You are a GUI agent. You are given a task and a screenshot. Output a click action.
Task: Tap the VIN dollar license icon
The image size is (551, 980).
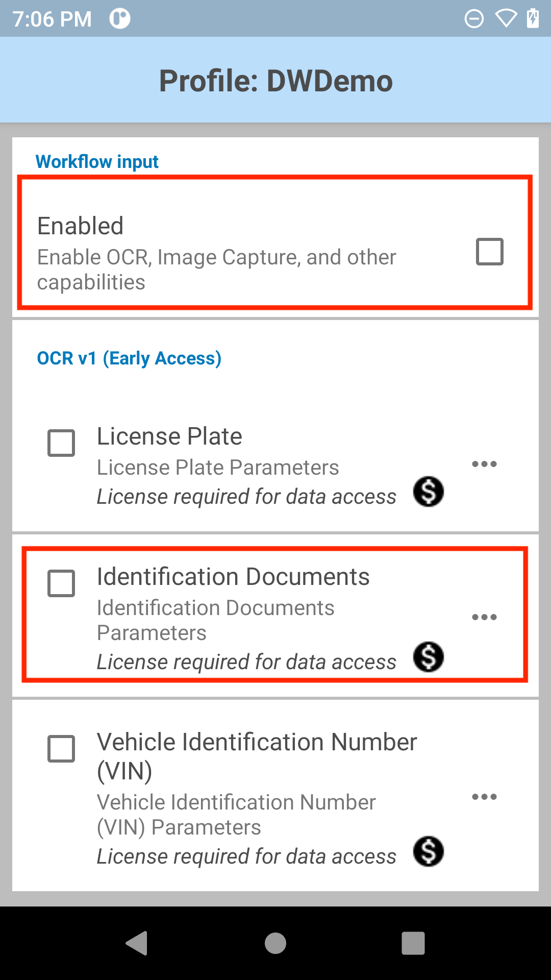429,851
